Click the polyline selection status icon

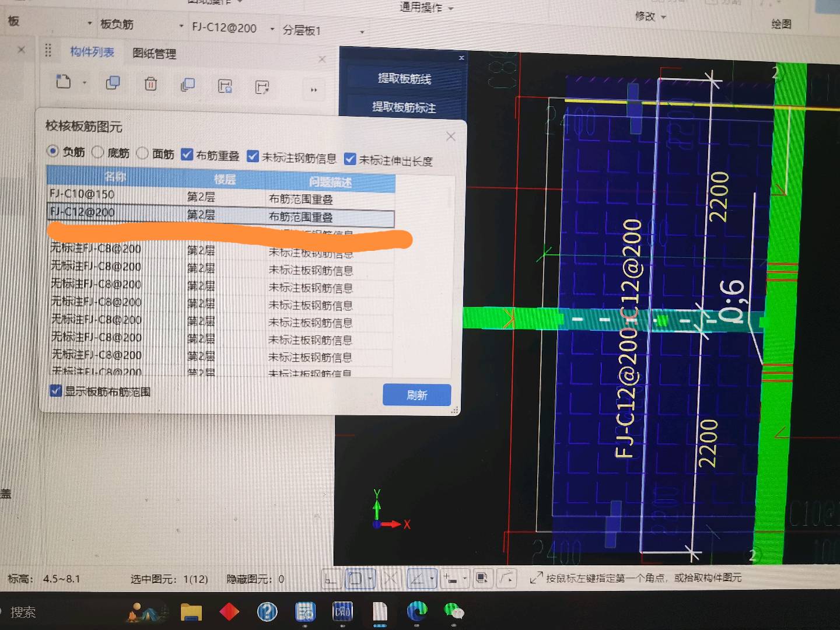pyautogui.click(x=506, y=578)
